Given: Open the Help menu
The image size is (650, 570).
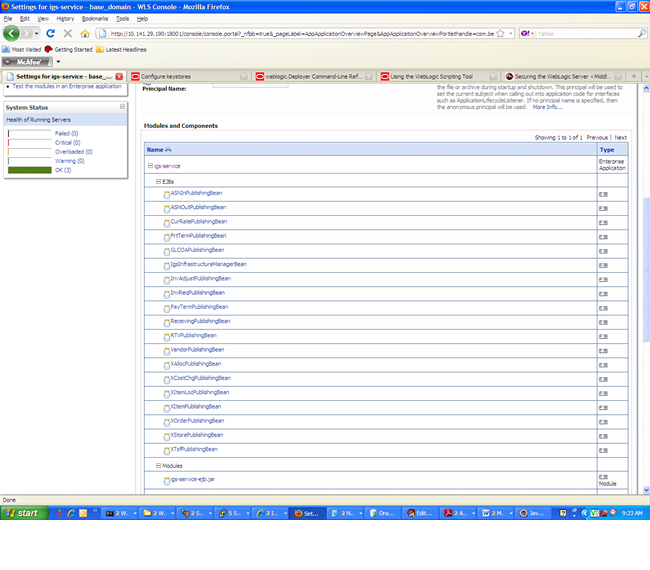Looking at the screenshot, I should 142,19.
